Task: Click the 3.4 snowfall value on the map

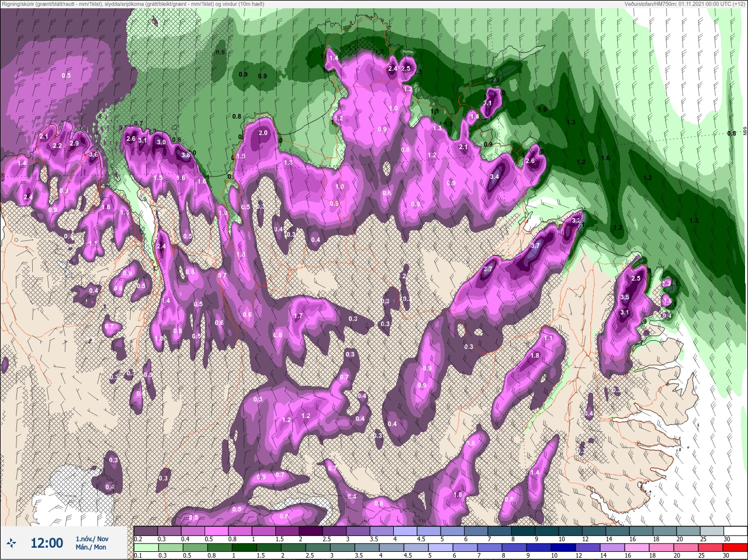Action: click(494, 177)
